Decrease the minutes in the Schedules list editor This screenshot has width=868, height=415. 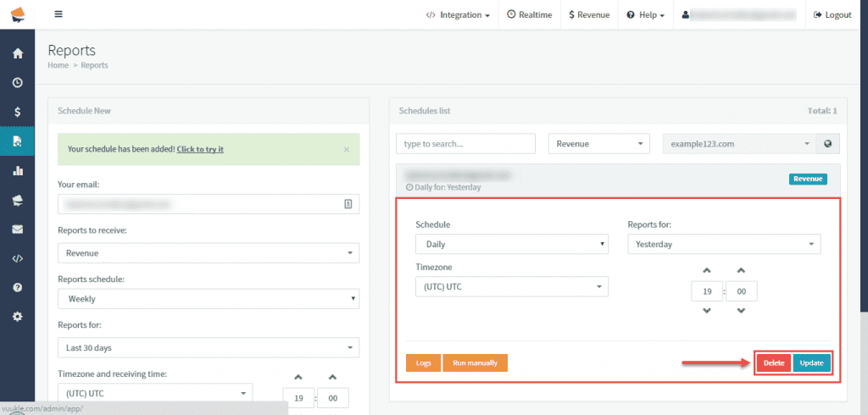(x=741, y=311)
